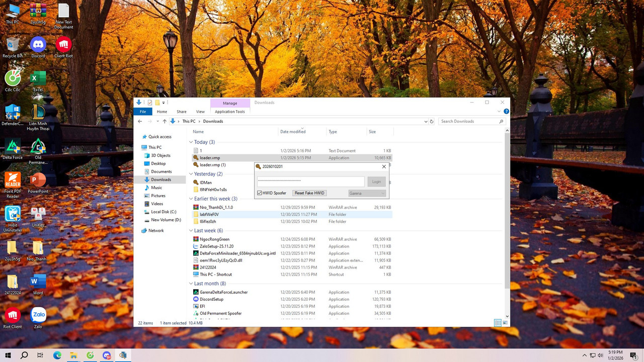Screen dimensions: 644x362
Task: Open the Word desktop shortcut
Action: point(38,284)
